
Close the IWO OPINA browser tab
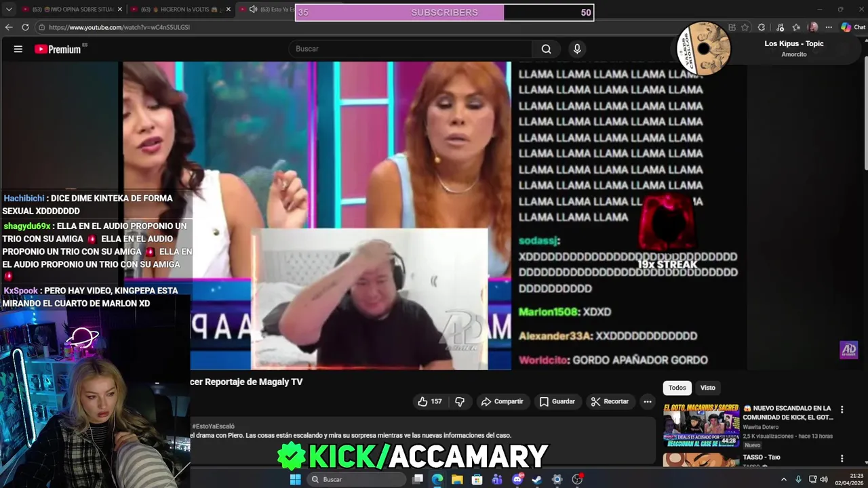click(120, 9)
